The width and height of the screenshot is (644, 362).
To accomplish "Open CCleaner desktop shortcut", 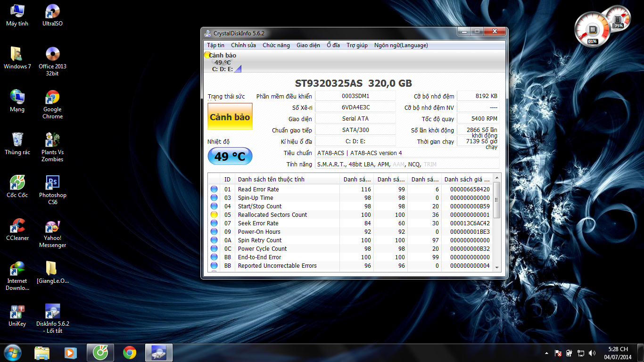I will 17,230.
